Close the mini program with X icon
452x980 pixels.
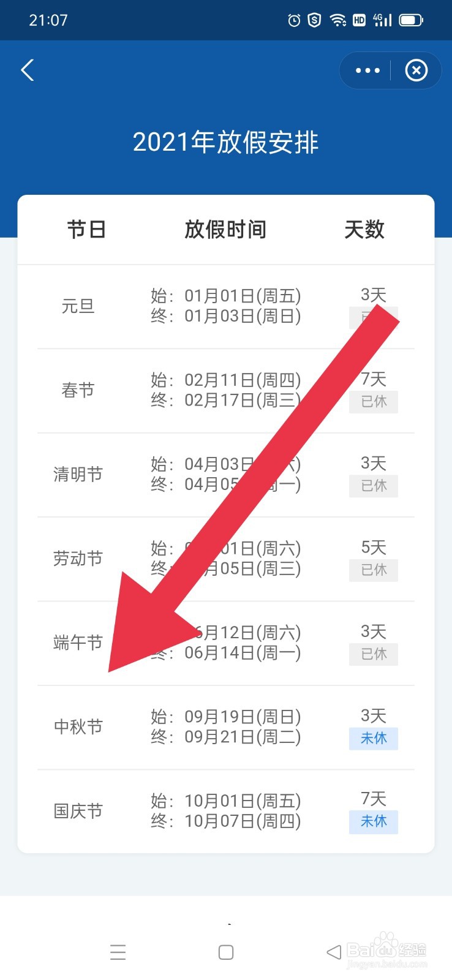pos(416,70)
